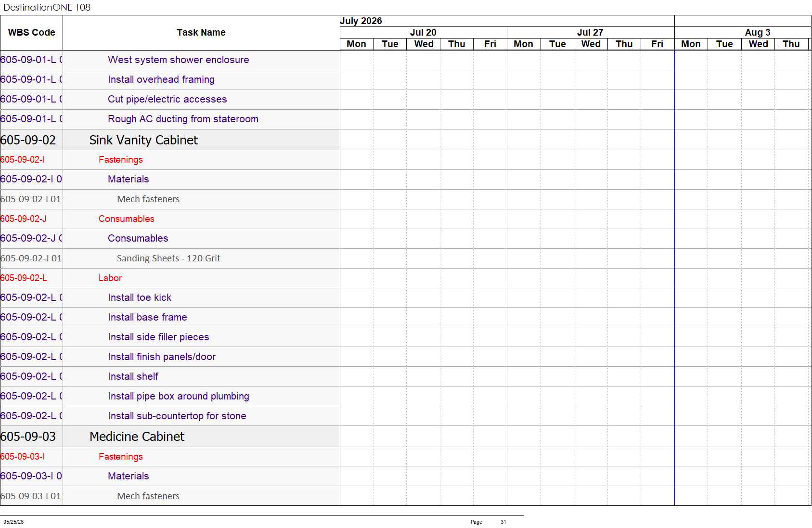Select the Sanding Sheets - 120 Grit item

coord(168,258)
